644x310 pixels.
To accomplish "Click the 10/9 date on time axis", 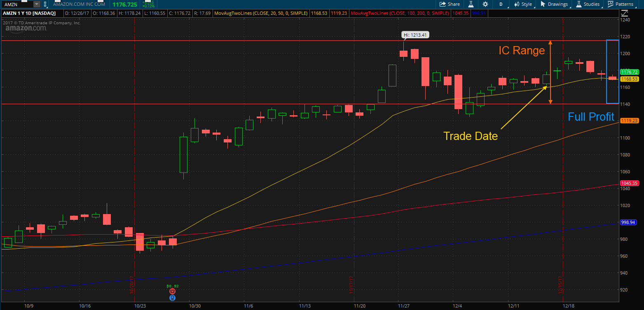I will (28, 306).
